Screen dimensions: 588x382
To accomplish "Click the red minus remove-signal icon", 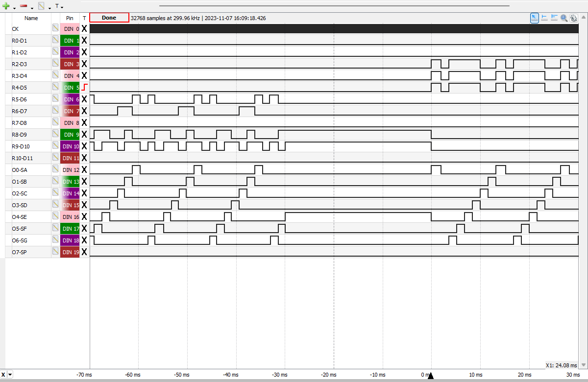I will pyautogui.click(x=24, y=6).
